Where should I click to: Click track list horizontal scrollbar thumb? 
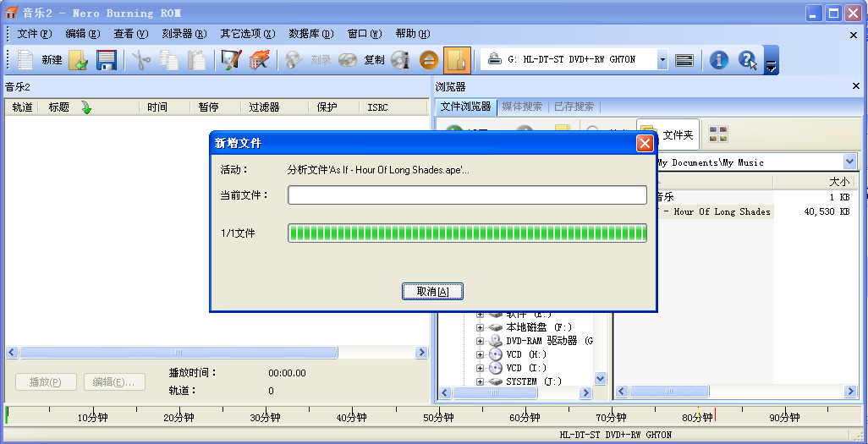(179, 352)
